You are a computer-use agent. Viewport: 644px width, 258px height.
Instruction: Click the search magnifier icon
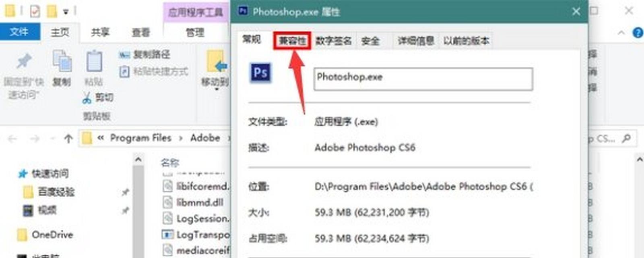[626, 139]
